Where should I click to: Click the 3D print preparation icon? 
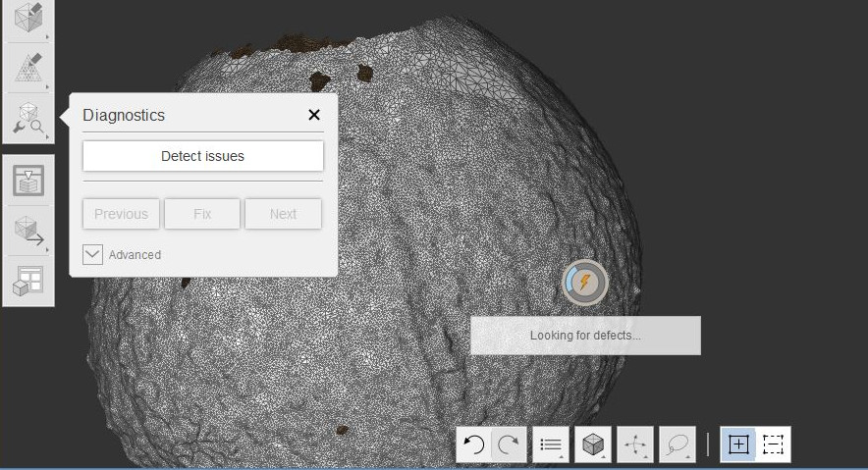click(x=28, y=181)
